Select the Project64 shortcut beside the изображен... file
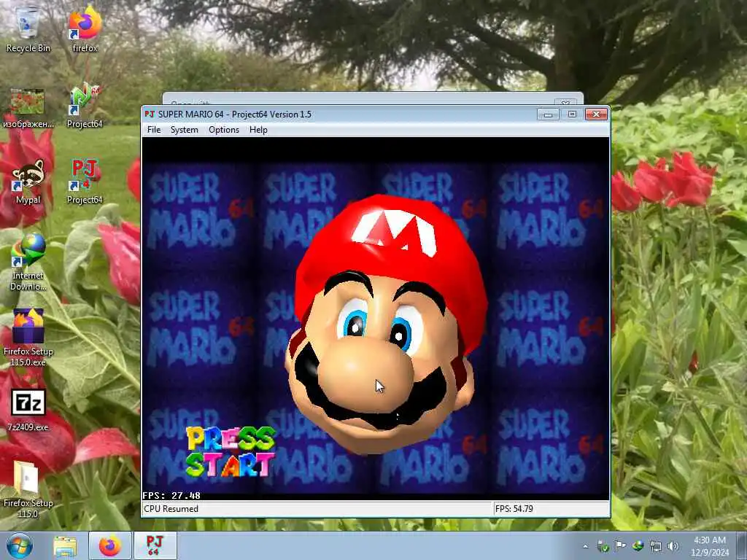This screenshot has height=560, width=747. click(85, 106)
